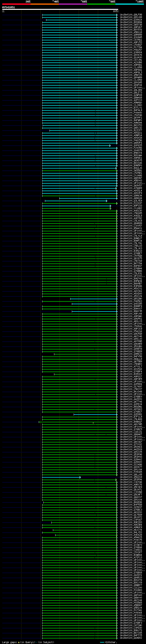Select hit label UniRef100_P17784
Image resolution: width=146 pixels, height=644 pixels.
pos(131,47)
